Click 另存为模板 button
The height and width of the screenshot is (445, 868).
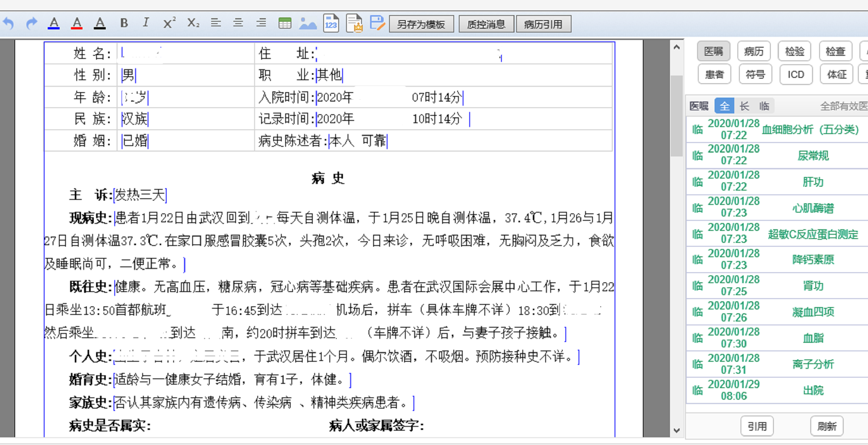point(421,24)
